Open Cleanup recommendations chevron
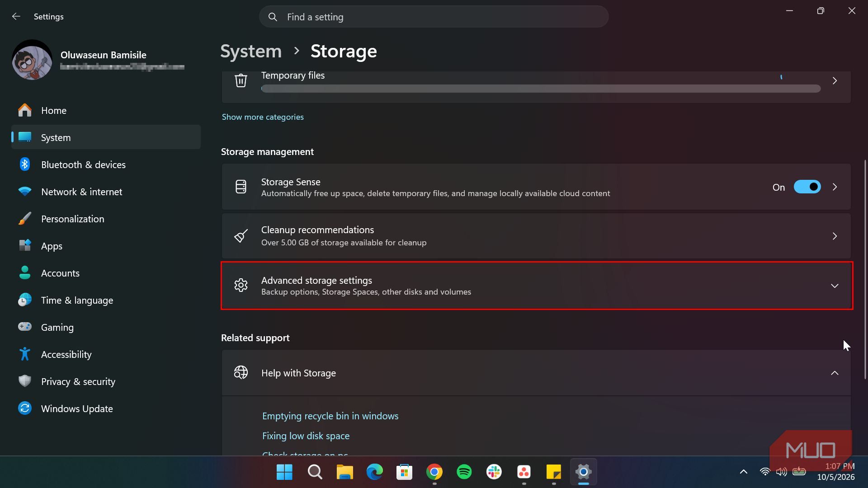The height and width of the screenshot is (488, 868). pyautogui.click(x=835, y=236)
